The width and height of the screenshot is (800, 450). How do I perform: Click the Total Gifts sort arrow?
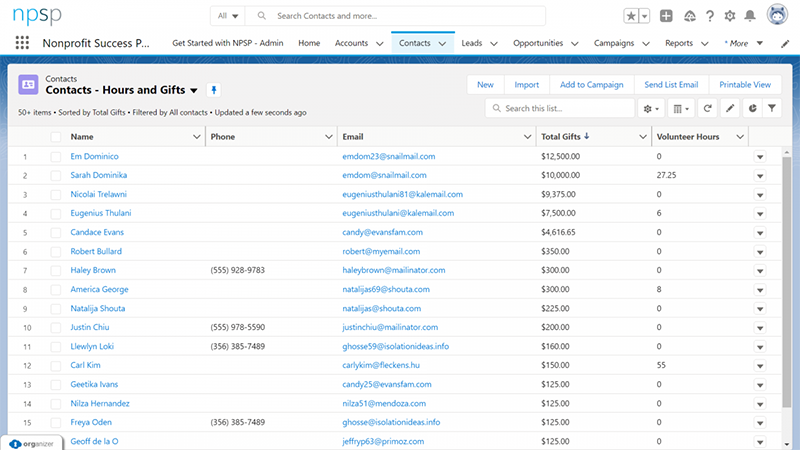click(x=587, y=136)
